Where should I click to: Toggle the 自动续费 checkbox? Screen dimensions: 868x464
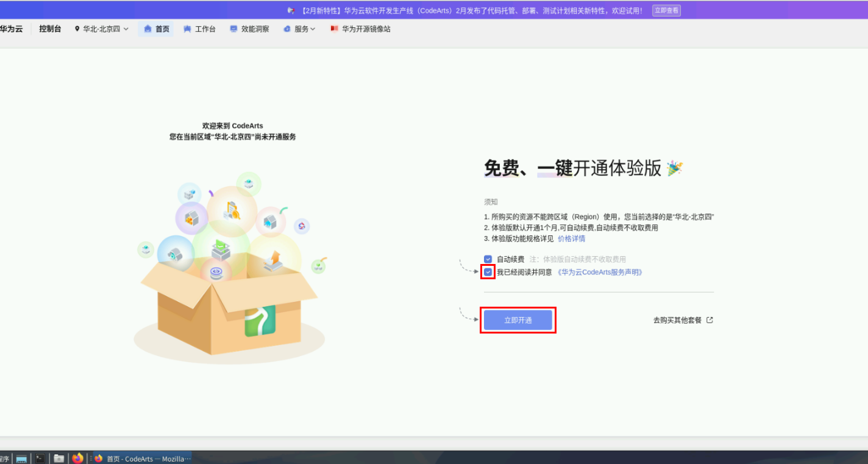[x=488, y=259]
